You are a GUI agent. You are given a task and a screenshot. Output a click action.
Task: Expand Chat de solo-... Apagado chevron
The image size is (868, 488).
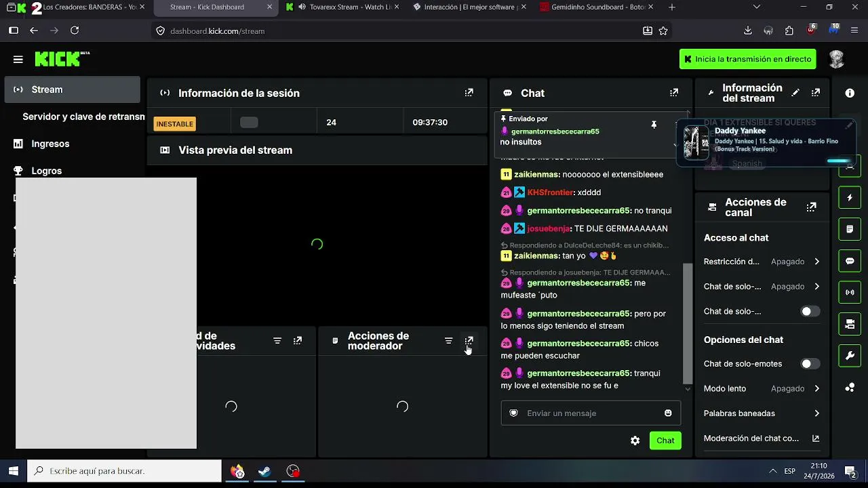(x=816, y=287)
